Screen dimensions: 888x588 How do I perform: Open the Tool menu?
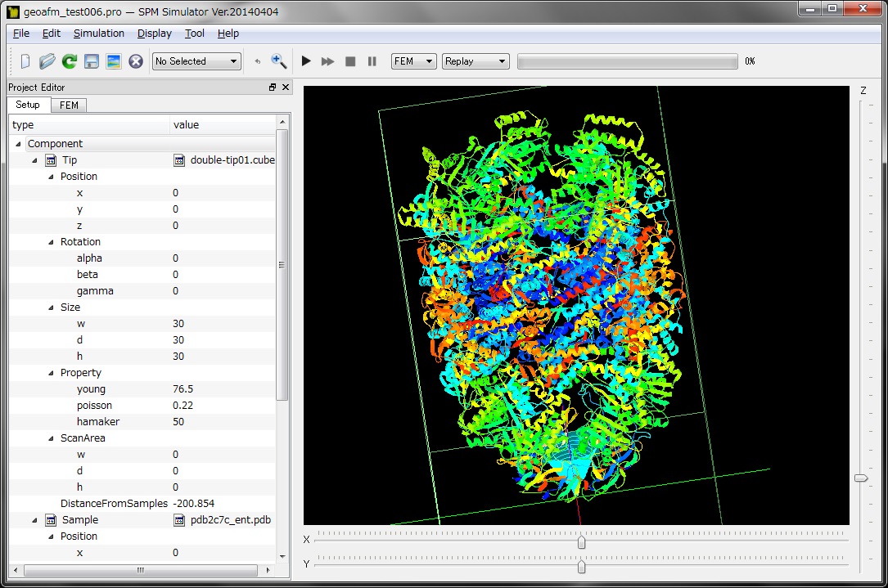coord(194,34)
